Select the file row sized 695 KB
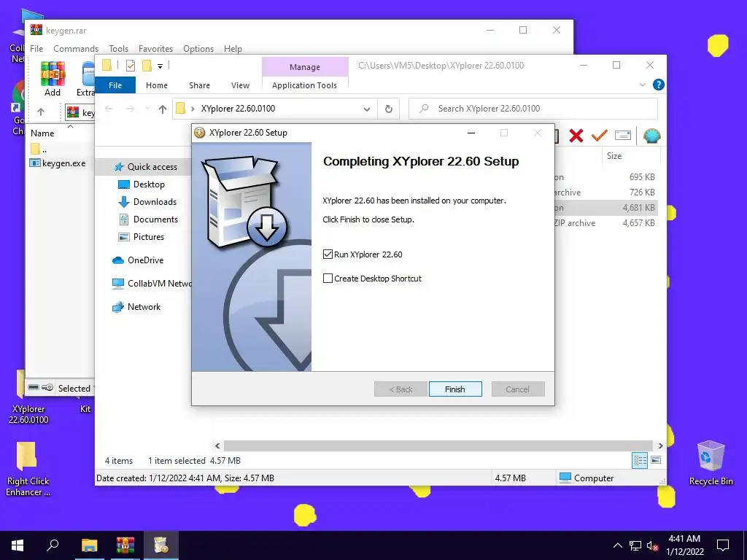 (606, 176)
